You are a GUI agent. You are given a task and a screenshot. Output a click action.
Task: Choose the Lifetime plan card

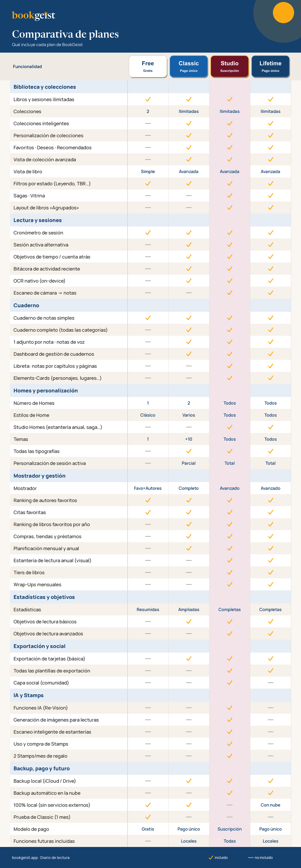coord(270,66)
